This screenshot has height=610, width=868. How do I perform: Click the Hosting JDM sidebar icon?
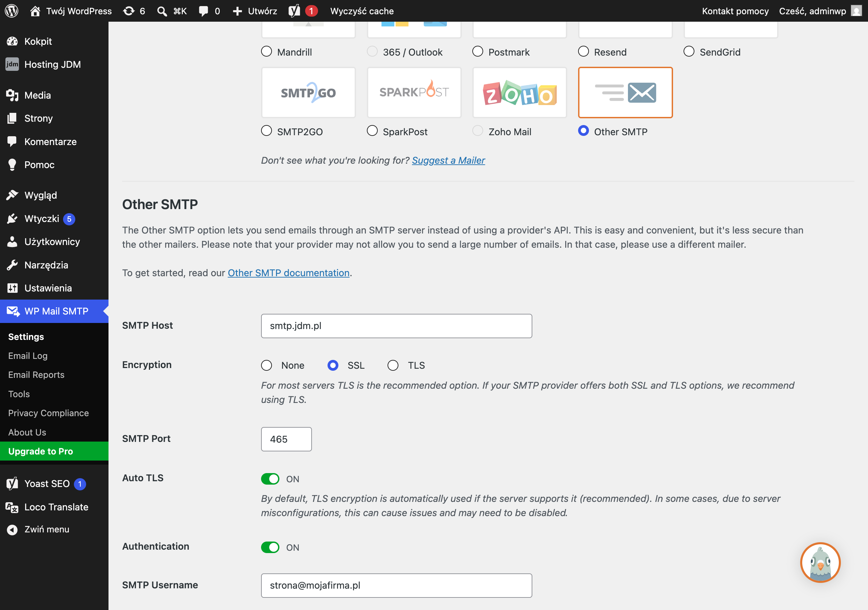click(x=12, y=64)
